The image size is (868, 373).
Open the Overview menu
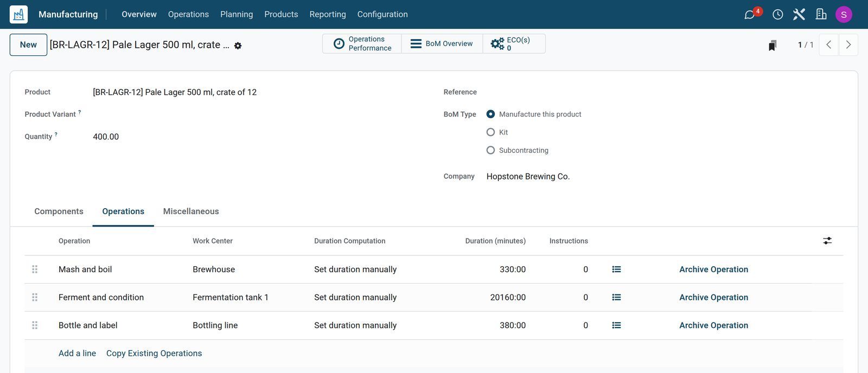[139, 15]
